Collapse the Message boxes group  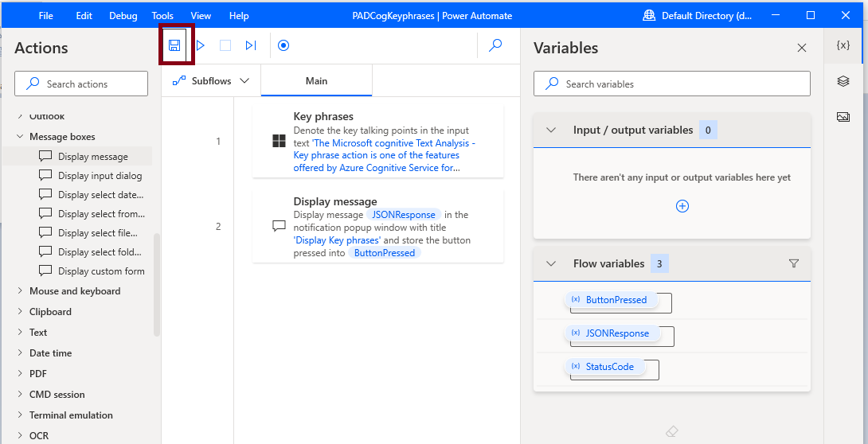[x=20, y=137]
